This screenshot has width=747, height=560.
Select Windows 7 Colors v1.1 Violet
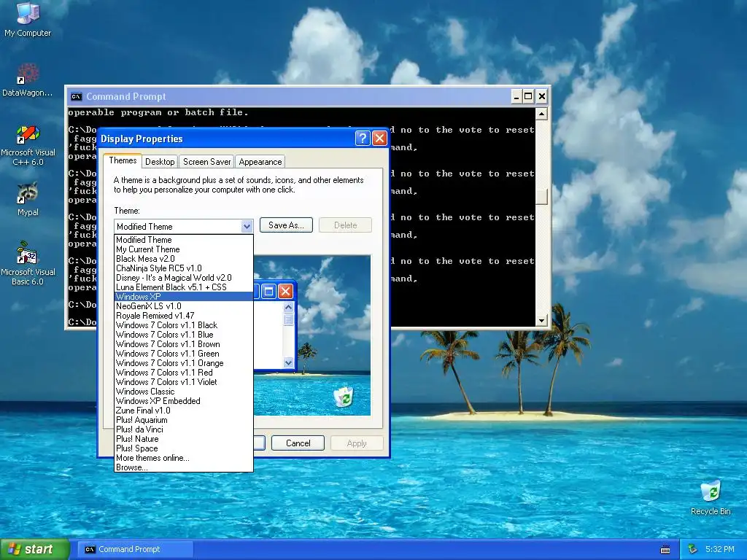tap(184, 382)
